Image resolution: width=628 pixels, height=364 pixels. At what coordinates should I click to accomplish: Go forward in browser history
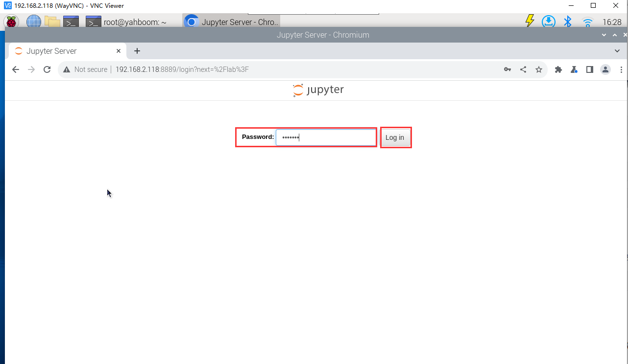(31, 69)
